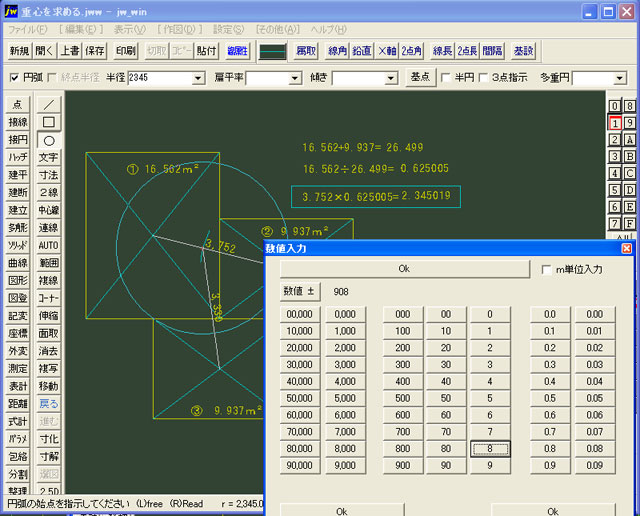Image resolution: width=640 pixels, height=516 pixels.
Task: Open the 表示(V) menu
Action: pos(129,29)
